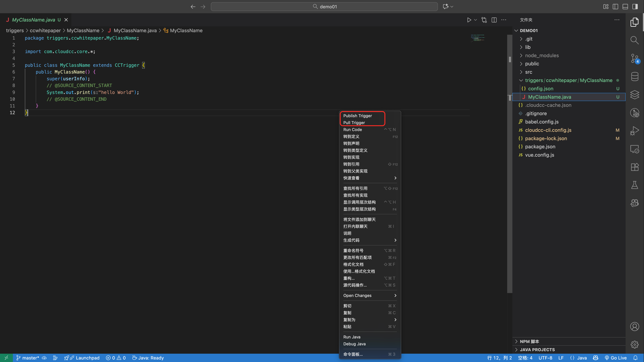Open the Run and Debug view icon

click(634, 131)
